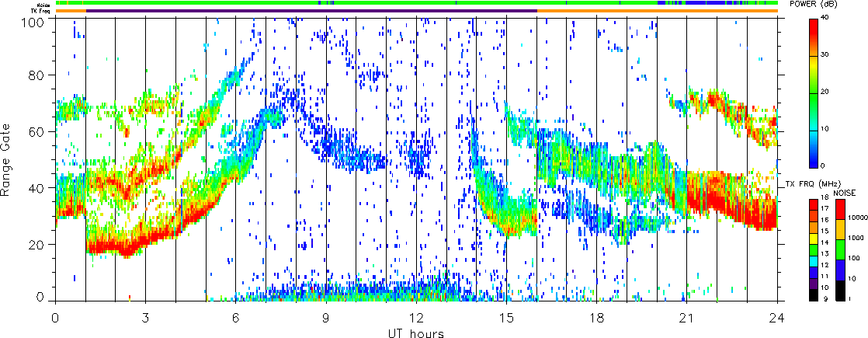
Task: Select UT hours tick label 6
Action: click(x=236, y=319)
